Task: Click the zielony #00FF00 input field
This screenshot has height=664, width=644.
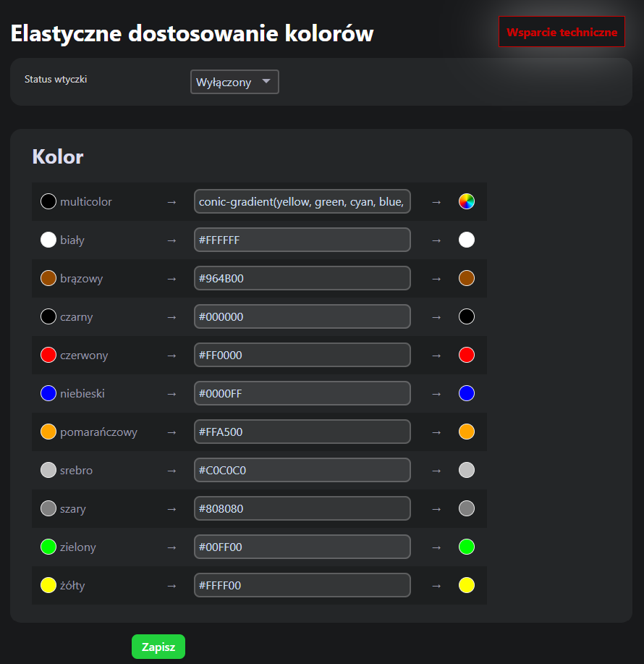Action: [302, 547]
